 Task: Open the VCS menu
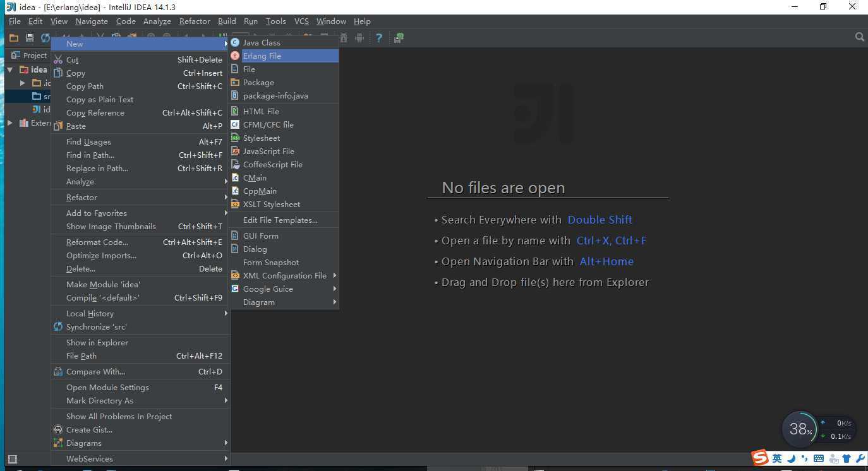[x=301, y=21]
